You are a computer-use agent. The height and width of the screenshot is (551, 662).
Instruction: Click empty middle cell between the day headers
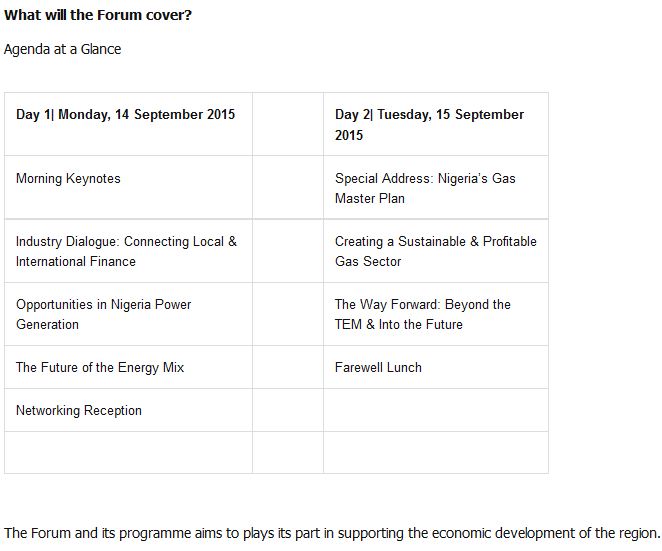[x=288, y=124]
